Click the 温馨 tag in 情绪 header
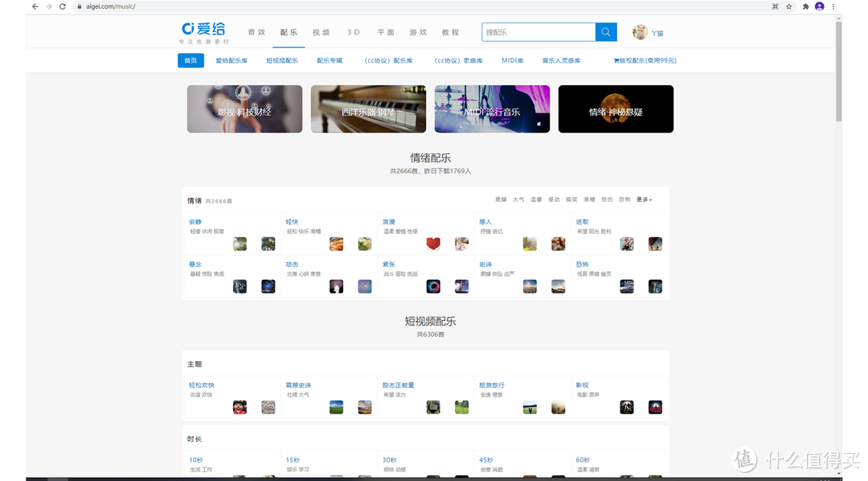The image size is (868, 481). point(536,199)
